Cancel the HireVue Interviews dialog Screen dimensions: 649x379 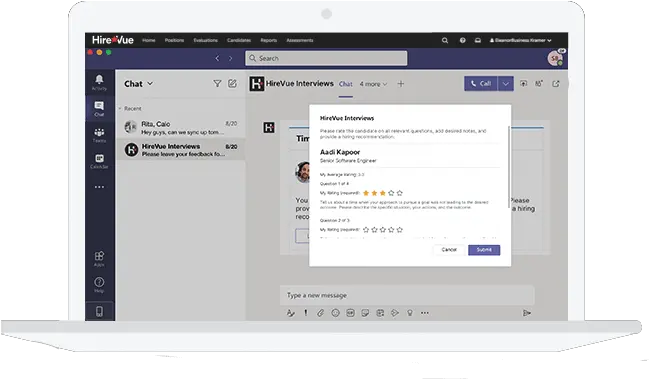coord(449,250)
